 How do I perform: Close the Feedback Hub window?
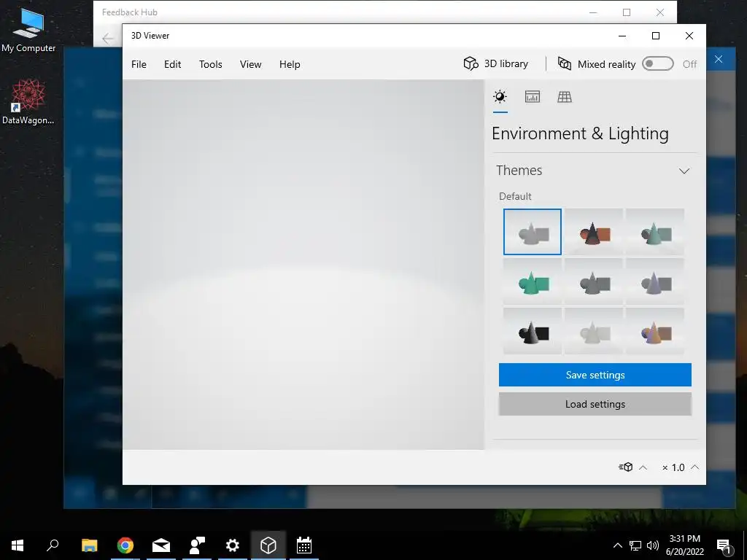(x=659, y=12)
